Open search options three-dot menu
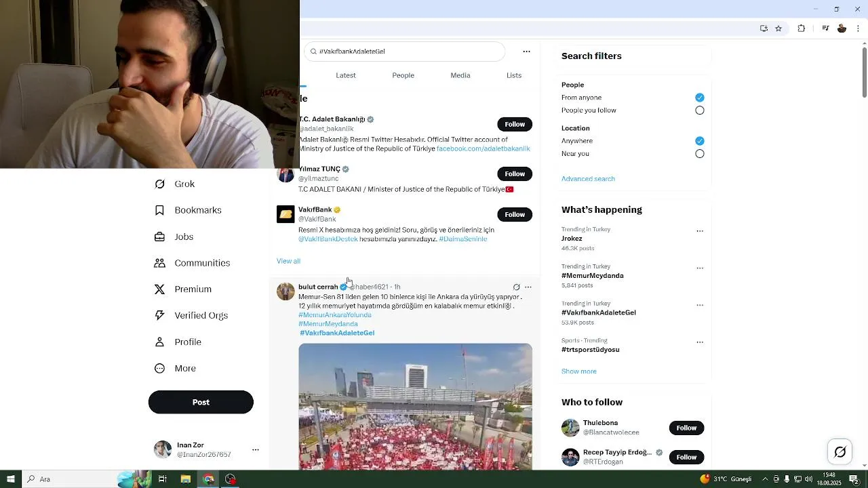Viewport: 868px width, 488px height. click(x=526, y=52)
